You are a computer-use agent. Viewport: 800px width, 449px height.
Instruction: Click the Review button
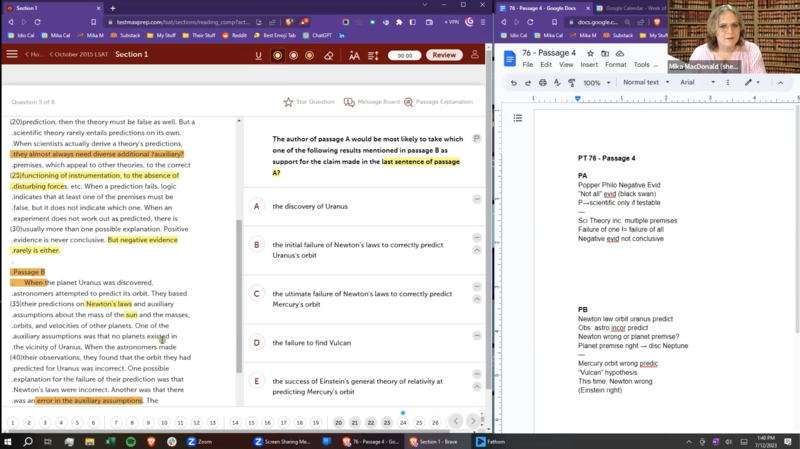coord(444,55)
